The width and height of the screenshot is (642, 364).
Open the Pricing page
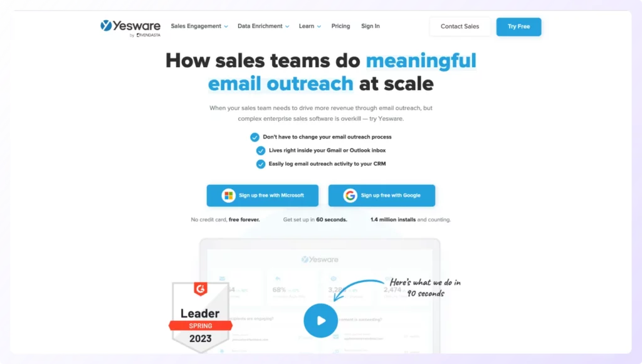(340, 26)
